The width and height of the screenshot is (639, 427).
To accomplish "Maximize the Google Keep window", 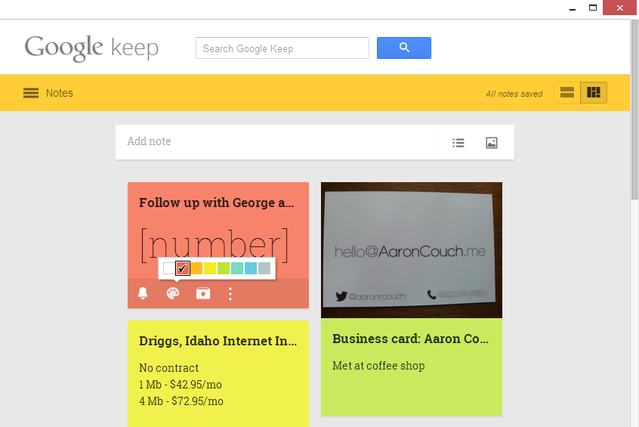I will pyautogui.click(x=593, y=8).
